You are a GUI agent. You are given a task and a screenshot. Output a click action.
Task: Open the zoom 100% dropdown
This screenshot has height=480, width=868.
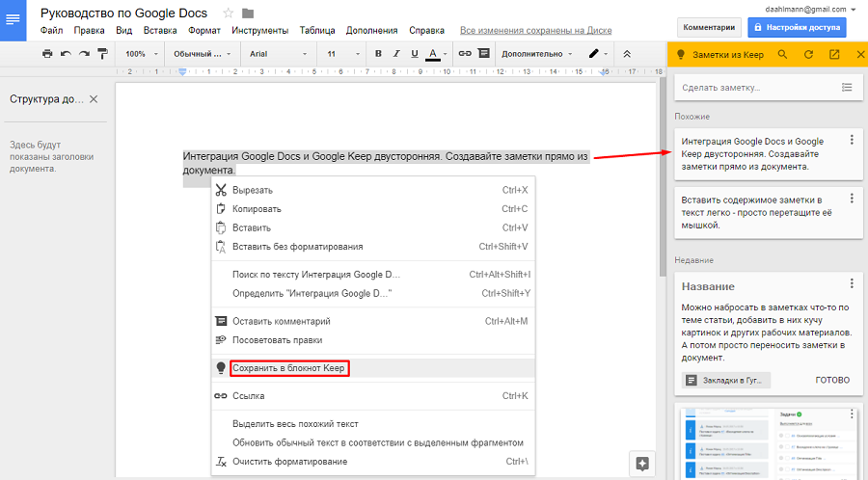pyautogui.click(x=141, y=54)
